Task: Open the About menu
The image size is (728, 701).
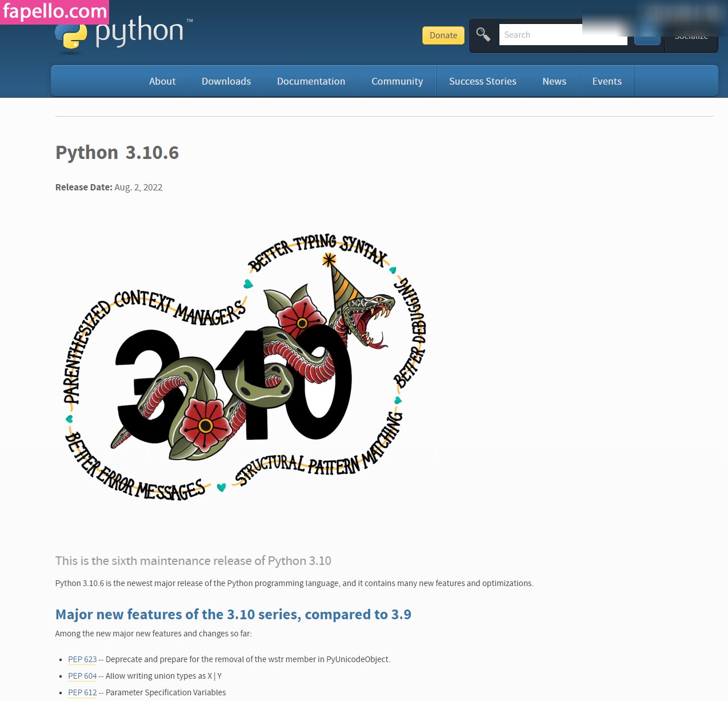Action: click(162, 81)
